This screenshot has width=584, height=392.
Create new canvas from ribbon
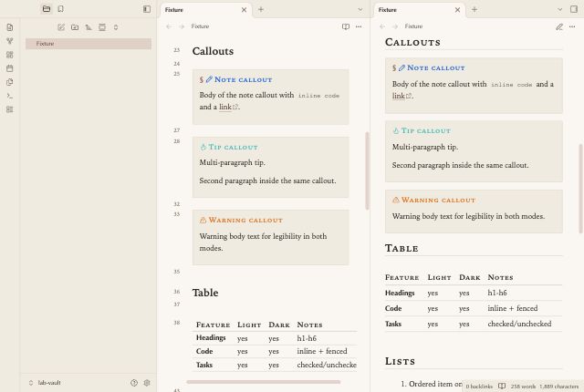coord(10,55)
